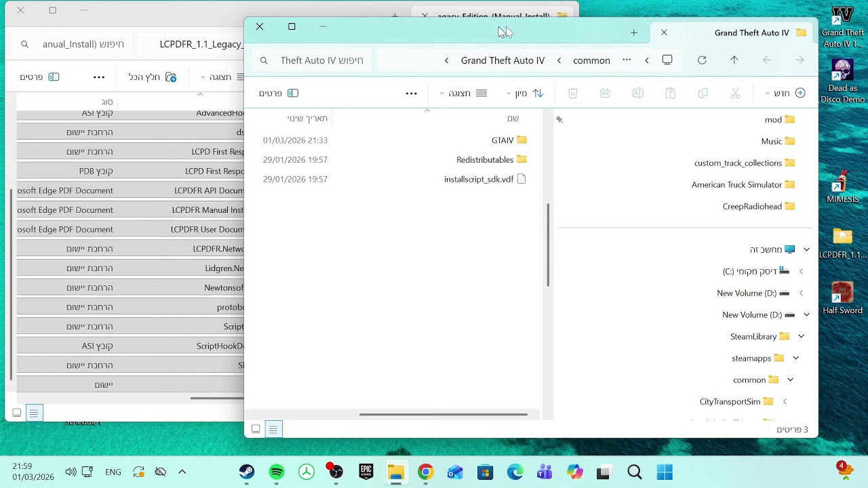The image size is (868, 488).
Task: Expand the Local Disk (C:) tree node
Action: [x=801, y=271]
